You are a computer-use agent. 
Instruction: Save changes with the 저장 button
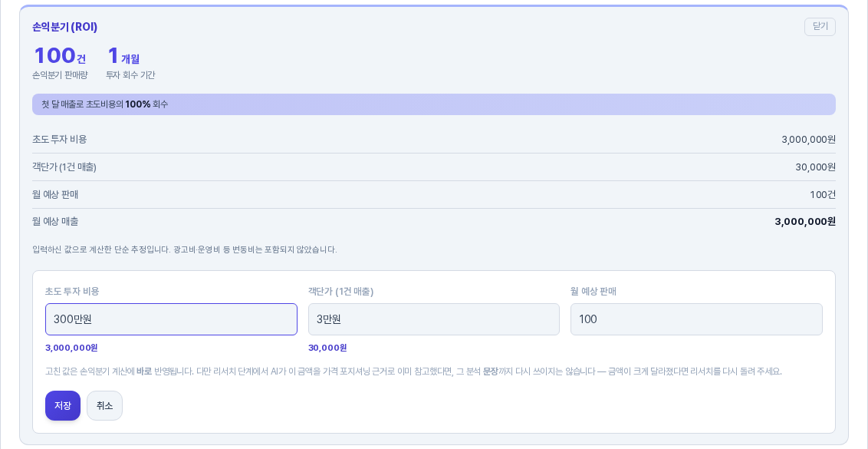(x=63, y=406)
